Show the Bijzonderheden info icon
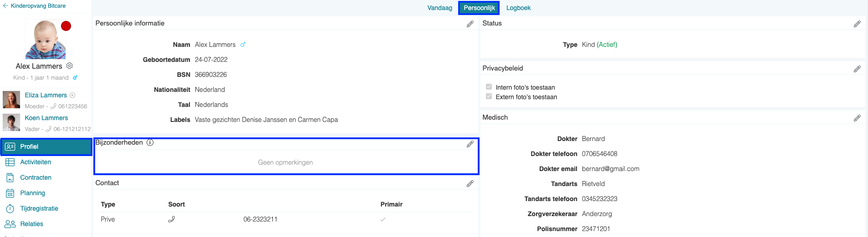Screen dimensions: 868x237 pyautogui.click(x=150, y=142)
